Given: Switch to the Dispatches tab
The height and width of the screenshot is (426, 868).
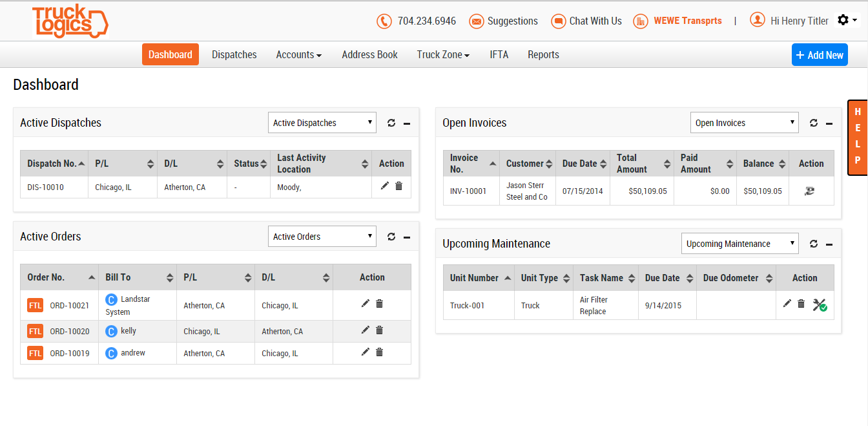Looking at the screenshot, I should (234, 54).
